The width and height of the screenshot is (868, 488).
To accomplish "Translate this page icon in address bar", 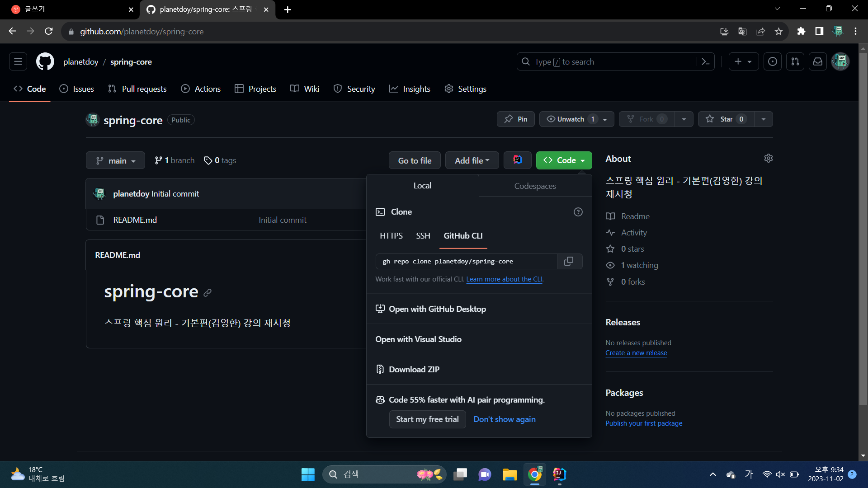I will coord(742,31).
